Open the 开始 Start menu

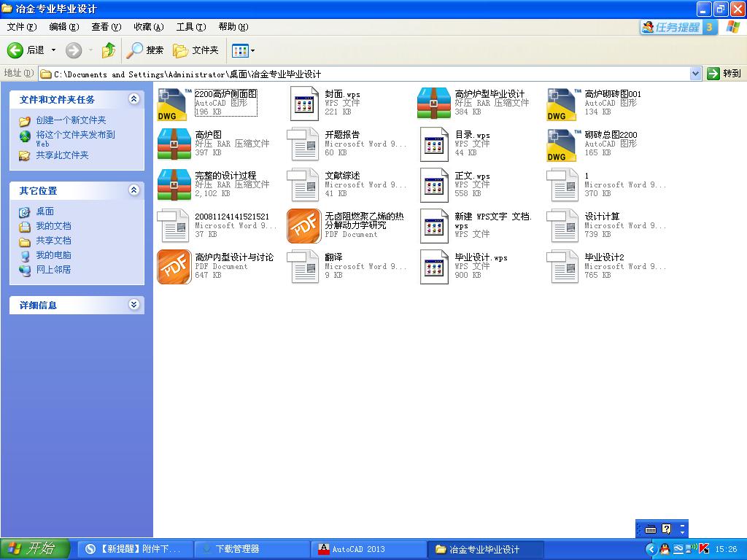(35, 549)
